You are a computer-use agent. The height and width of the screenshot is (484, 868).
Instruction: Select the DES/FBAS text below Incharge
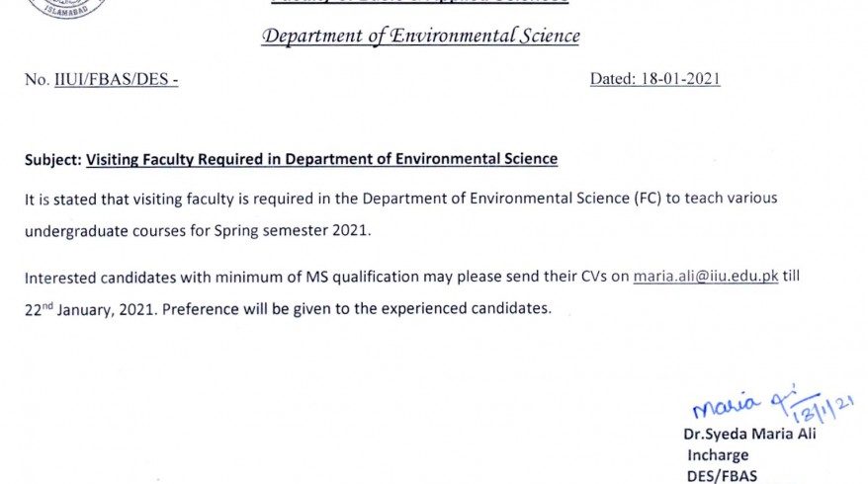[722, 476]
